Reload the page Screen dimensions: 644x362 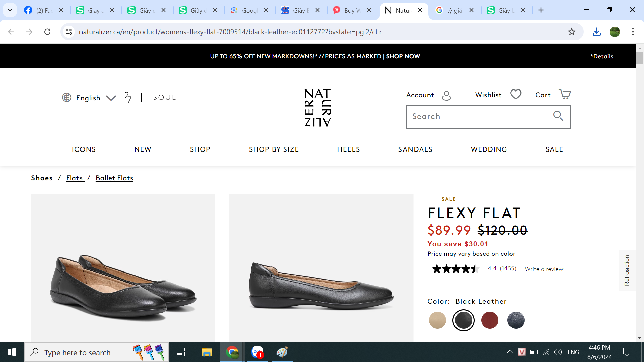tap(47, 32)
